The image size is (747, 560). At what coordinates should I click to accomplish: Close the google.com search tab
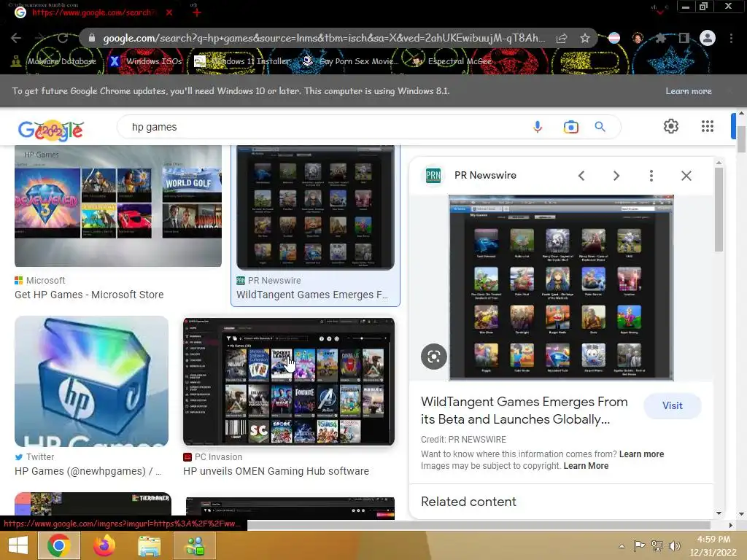point(169,12)
